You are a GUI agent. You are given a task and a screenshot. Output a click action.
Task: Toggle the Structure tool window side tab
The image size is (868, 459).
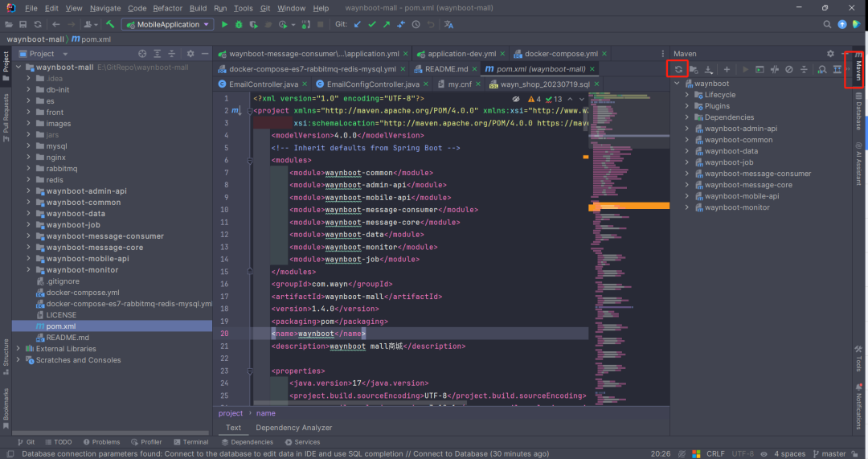pyautogui.click(x=6, y=356)
